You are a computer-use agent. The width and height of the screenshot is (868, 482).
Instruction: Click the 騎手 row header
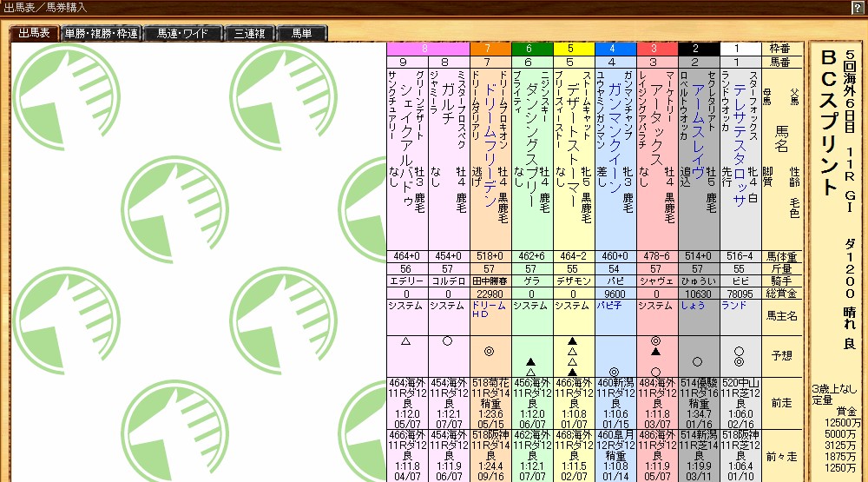(782, 281)
